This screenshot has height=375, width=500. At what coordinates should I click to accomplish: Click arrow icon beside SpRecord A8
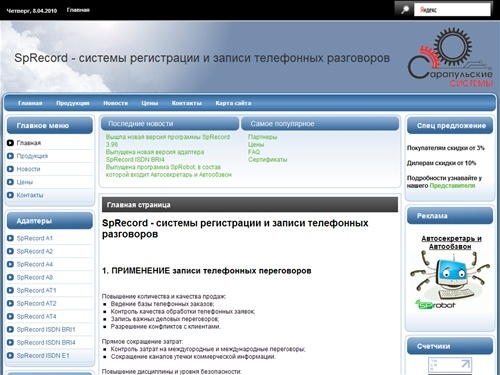pyautogui.click(x=10, y=277)
